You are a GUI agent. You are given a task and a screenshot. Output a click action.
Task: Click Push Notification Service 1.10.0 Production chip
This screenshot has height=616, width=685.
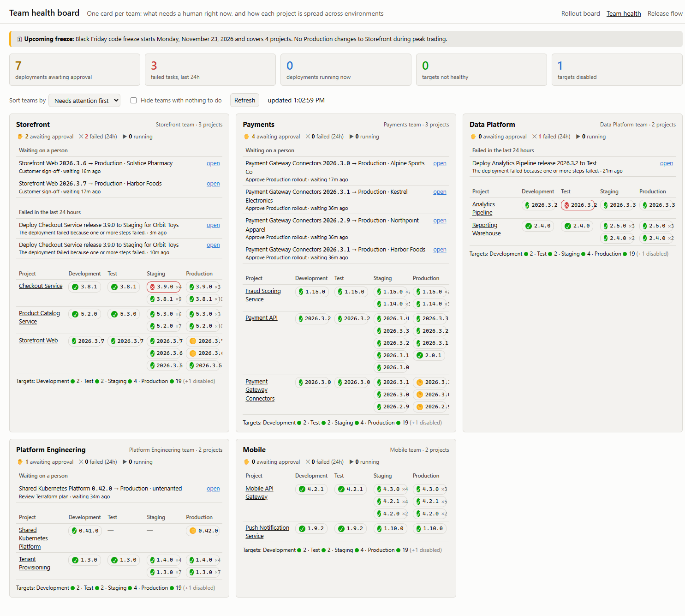click(429, 529)
